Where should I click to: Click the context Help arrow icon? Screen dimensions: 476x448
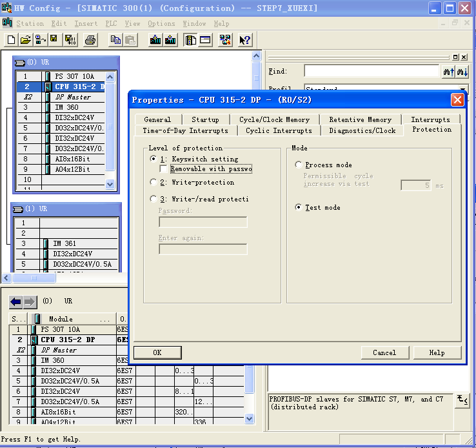pyautogui.click(x=244, y=40)
